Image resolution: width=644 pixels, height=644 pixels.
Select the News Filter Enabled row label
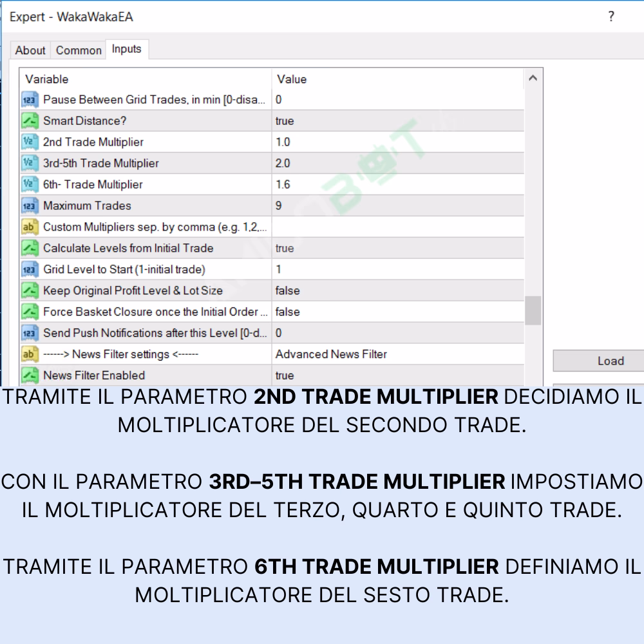point(94,375)
